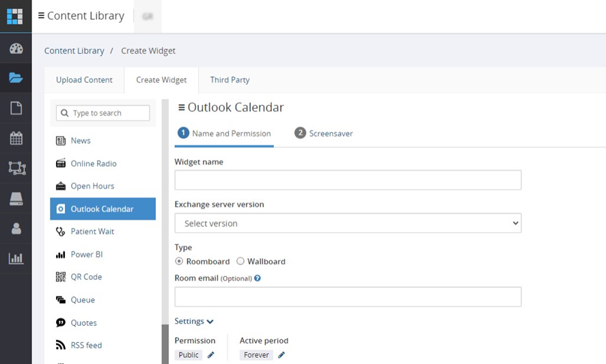Switch to the Create Widget tab
606x364 pixels.
(x=161, y=80)
